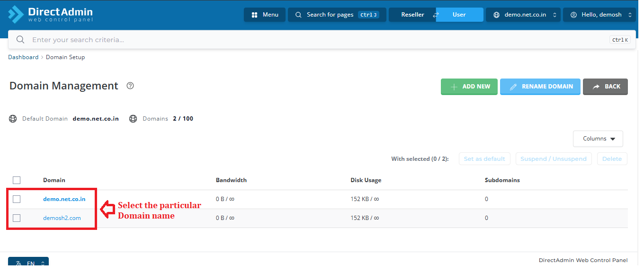Viewport: 644px width, 272px height.
Task: Open the Menu grid button
Action: click(x=265, y=15)
